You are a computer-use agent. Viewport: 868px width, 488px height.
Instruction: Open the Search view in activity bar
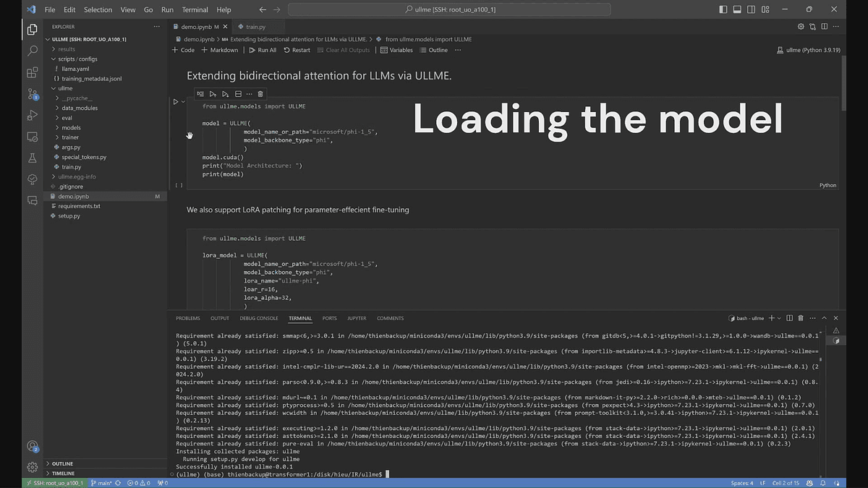coord(32,51)
